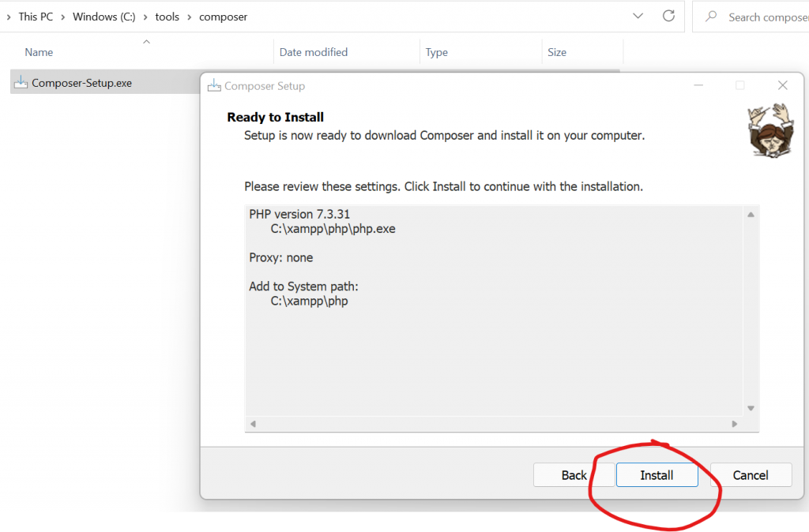Click the 'Setup is now ready to download' text
Image resolution: width=809 pixels, height=532 pixels.
pyautogui.click(x=444, y=135)
